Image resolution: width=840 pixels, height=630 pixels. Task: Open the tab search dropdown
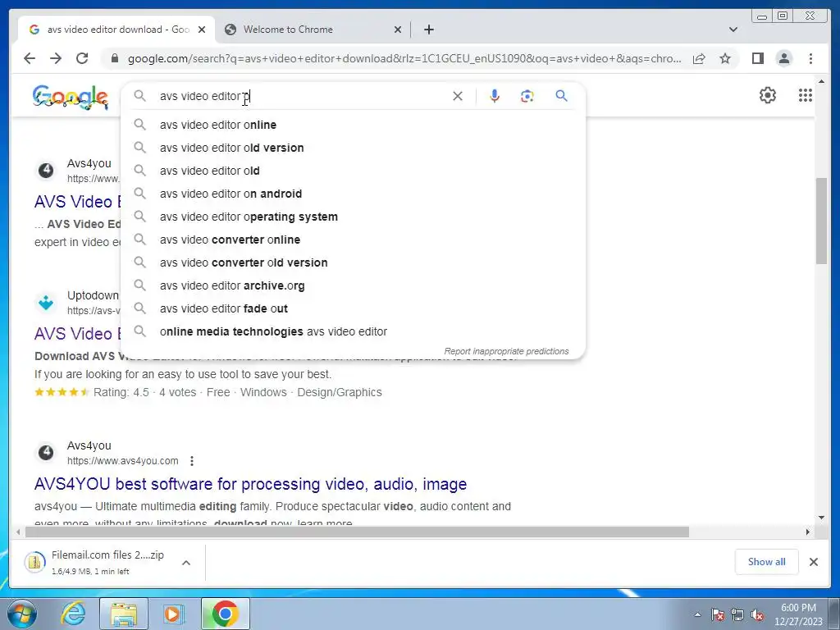(733, 30)
